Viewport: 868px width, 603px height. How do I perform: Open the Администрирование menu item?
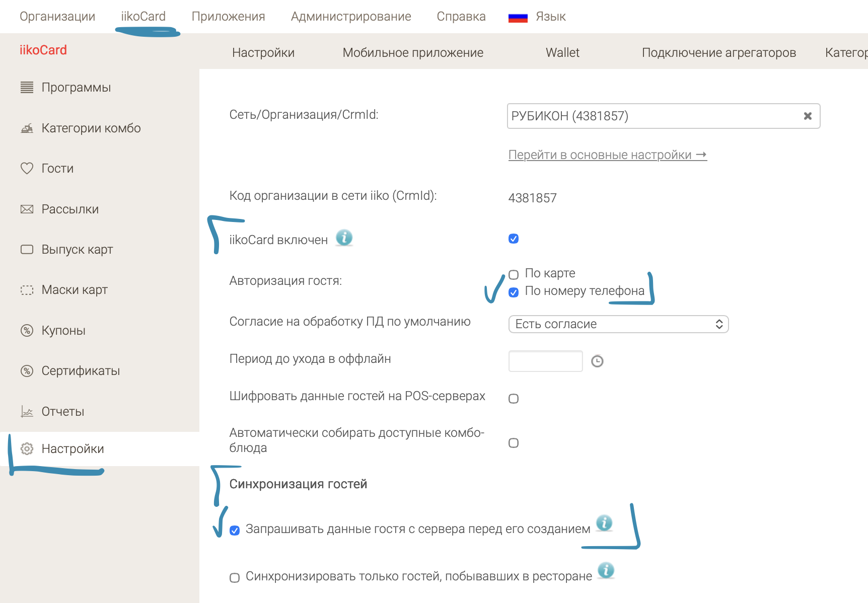click(x=351, y=17)
